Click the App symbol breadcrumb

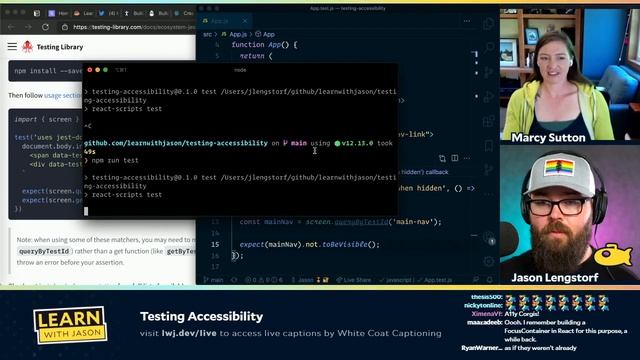pos(265,34)
